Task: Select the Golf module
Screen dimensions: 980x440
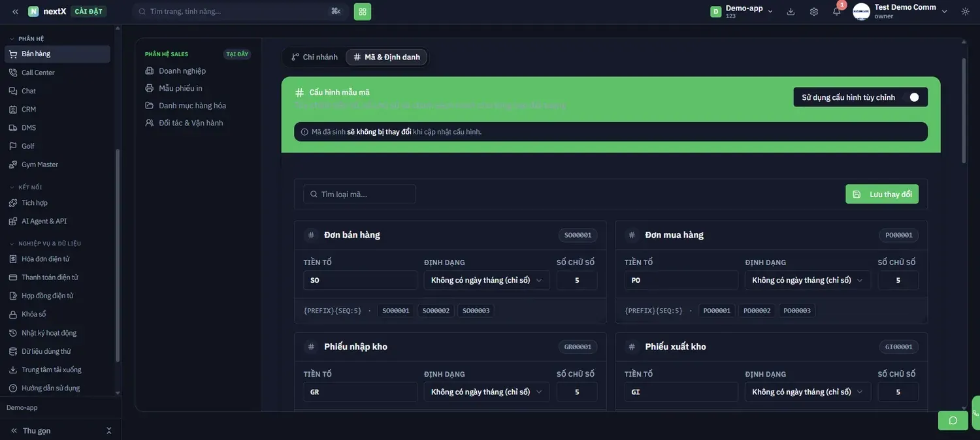Action: coord(57,146)
